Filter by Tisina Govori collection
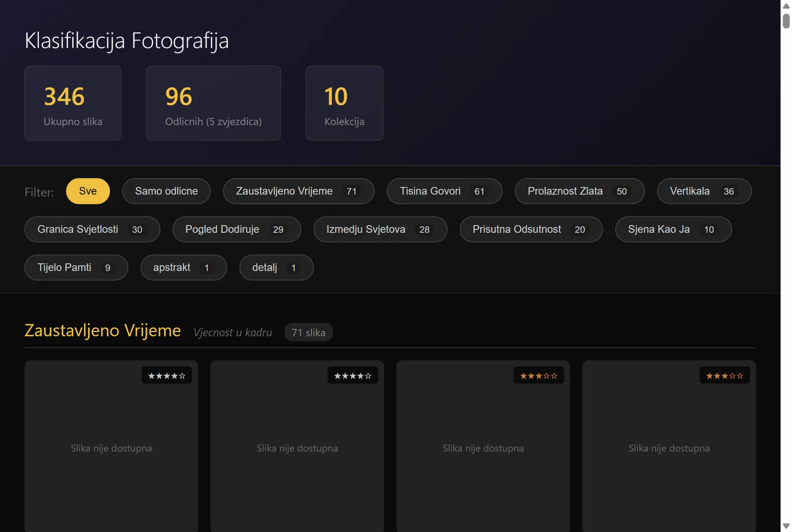Screen dimensions: 792x532 pyautogui.click(x=445, y=191)
